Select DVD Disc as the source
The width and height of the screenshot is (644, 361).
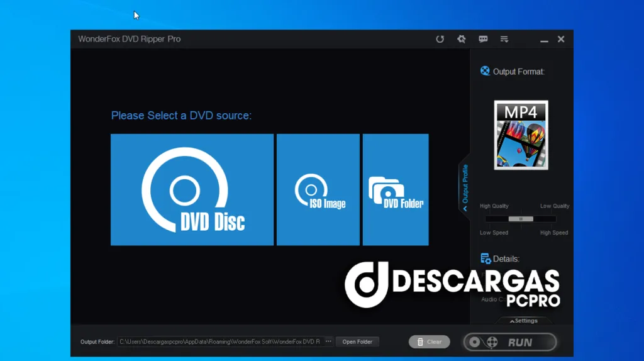192,189
